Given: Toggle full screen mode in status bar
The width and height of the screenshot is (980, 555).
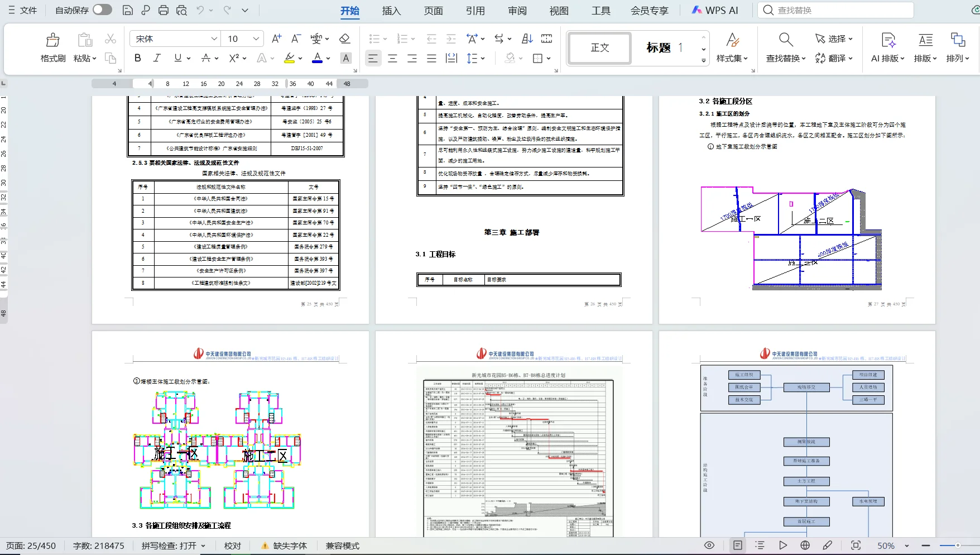Looking at the screenshot, I should click(x=856, y=546).
